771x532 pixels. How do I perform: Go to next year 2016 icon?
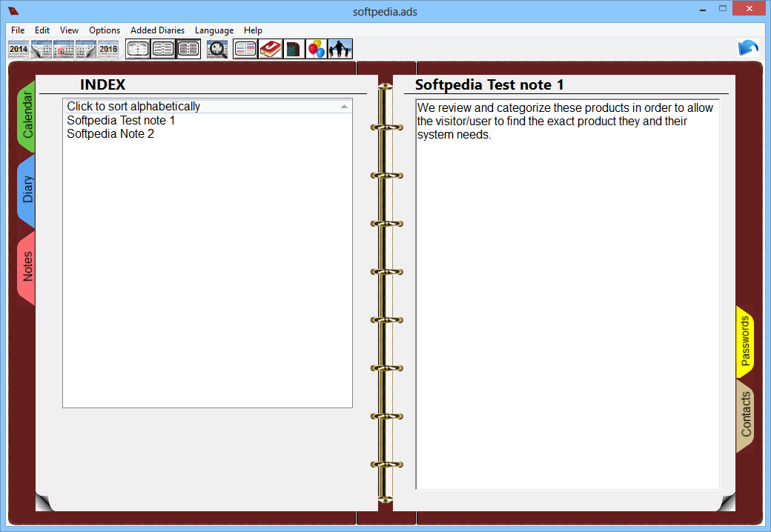(x=108, y=49)
